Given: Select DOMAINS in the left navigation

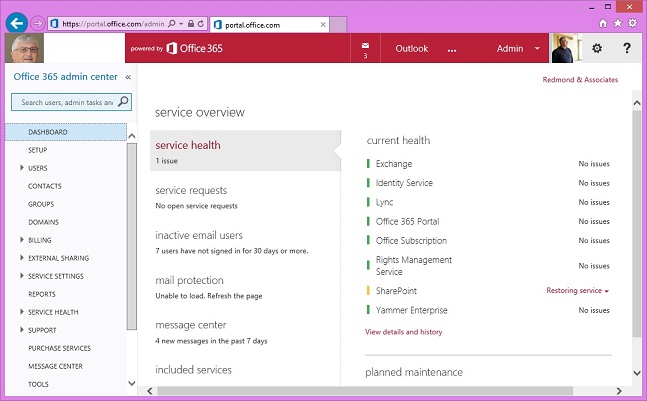Looking at the screenshot, I should pyautogui.click(x=43, y=222).
